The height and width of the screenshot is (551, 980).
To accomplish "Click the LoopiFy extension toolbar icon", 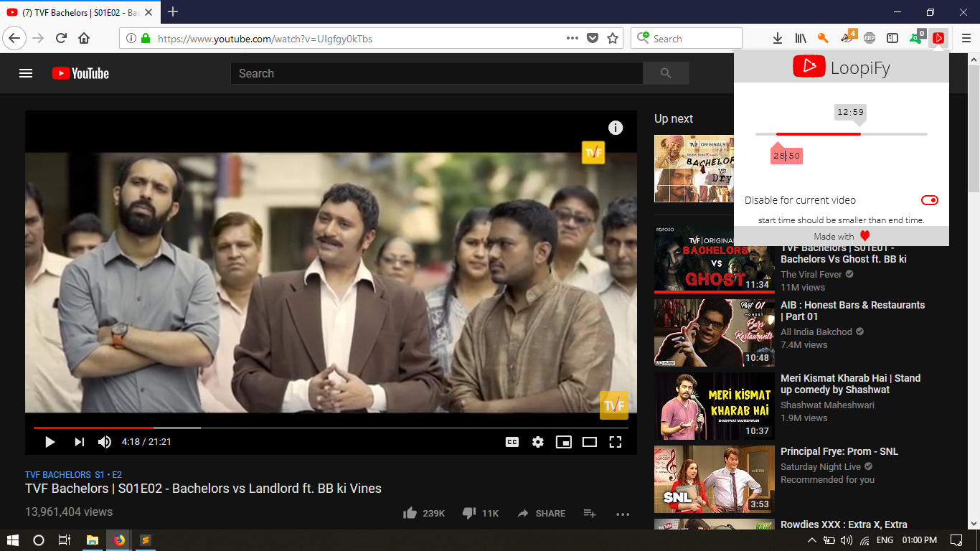I will pyautogui.click(x=938, y=38).
